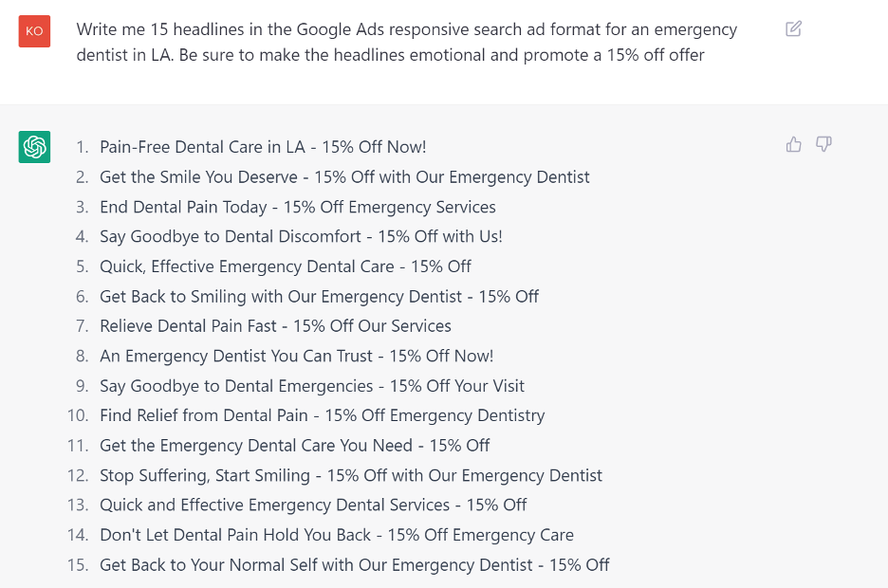This screenshot has width=888, height=588.
Task: Click the ChatGPT logo avatar
Action: click(x=34, y=147)
